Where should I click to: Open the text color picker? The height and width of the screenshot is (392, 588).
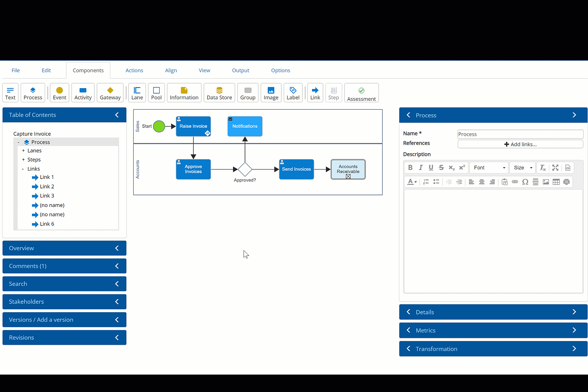[x=412, y=182]
